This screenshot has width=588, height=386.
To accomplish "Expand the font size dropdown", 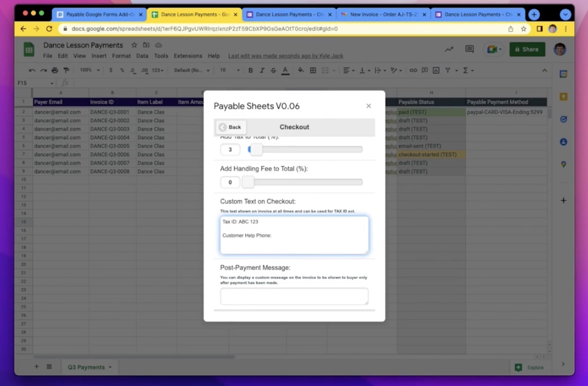I will (x=238, y=70).
